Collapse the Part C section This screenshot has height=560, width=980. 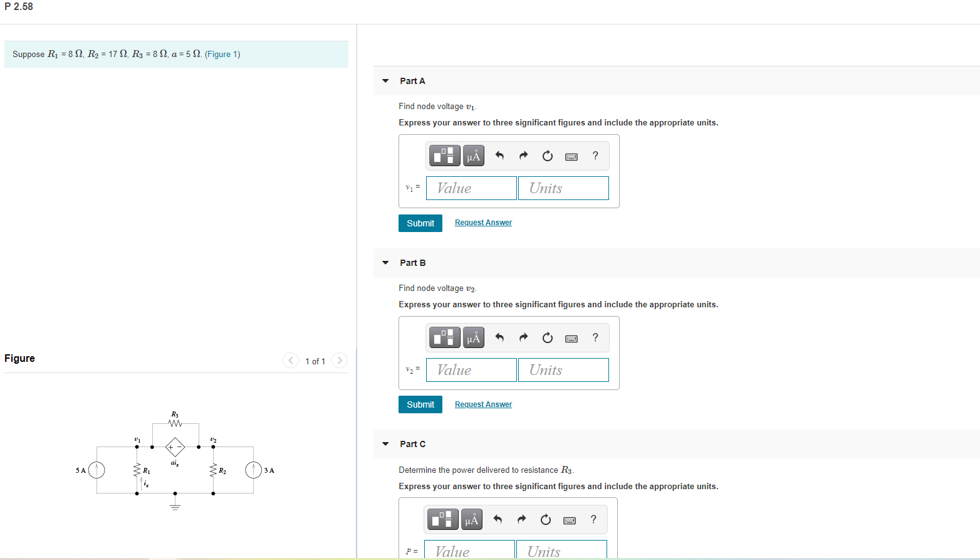[x=385, y=444]
